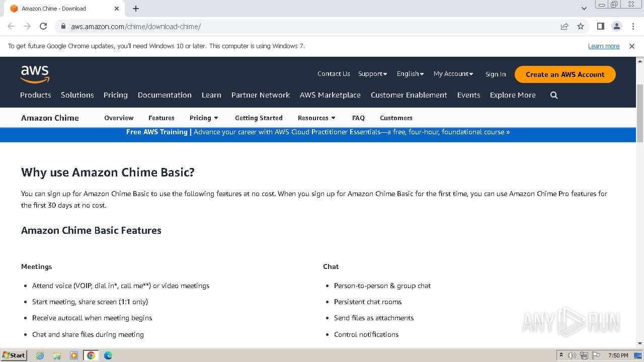644x362 pixels.
Task: Bookmark this page with the star icon
Action: point(581,27)
